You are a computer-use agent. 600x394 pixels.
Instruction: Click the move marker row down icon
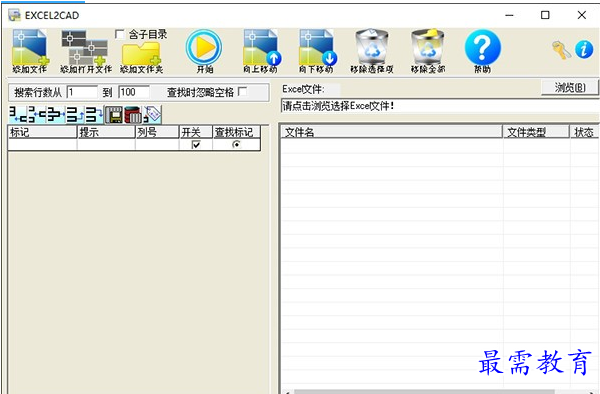94,115
